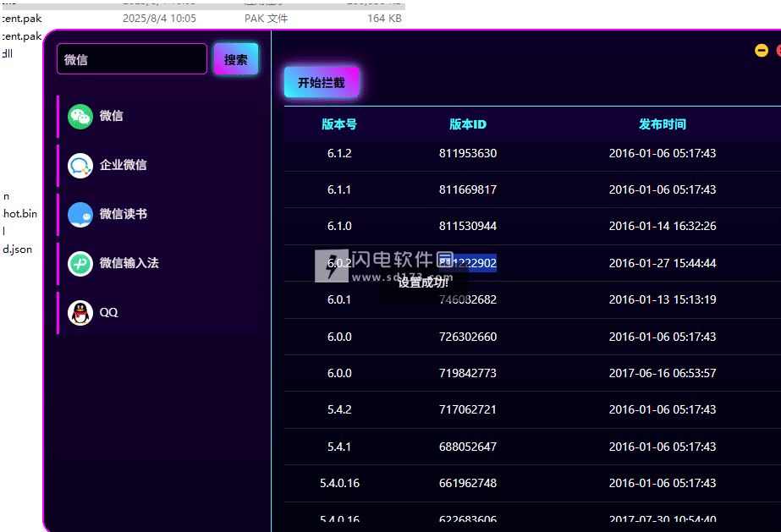
Task: Click release time 2016-01-27 15:44:44
Action: pyautogui.click(x=663, y=263)
